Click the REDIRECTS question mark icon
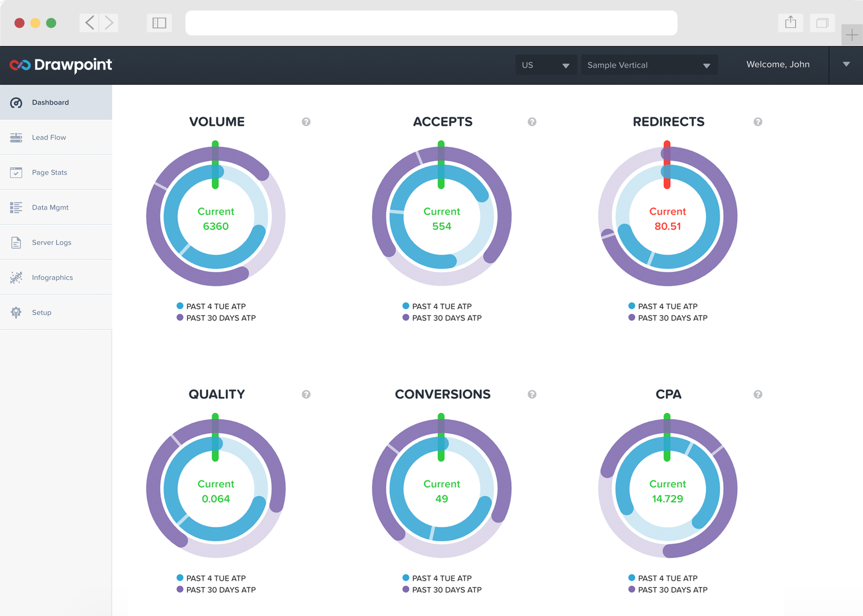Screen dimensions: 863x616 [x=757, y=122]
